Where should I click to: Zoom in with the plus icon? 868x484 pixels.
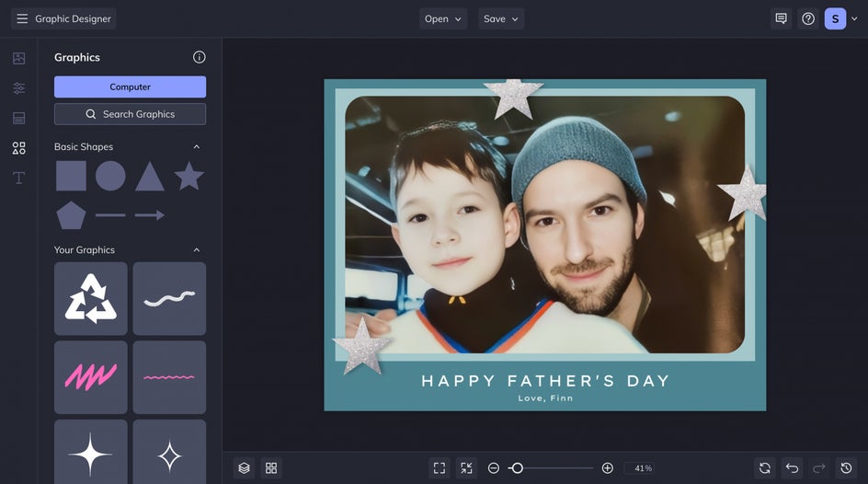tap(607, 468)
